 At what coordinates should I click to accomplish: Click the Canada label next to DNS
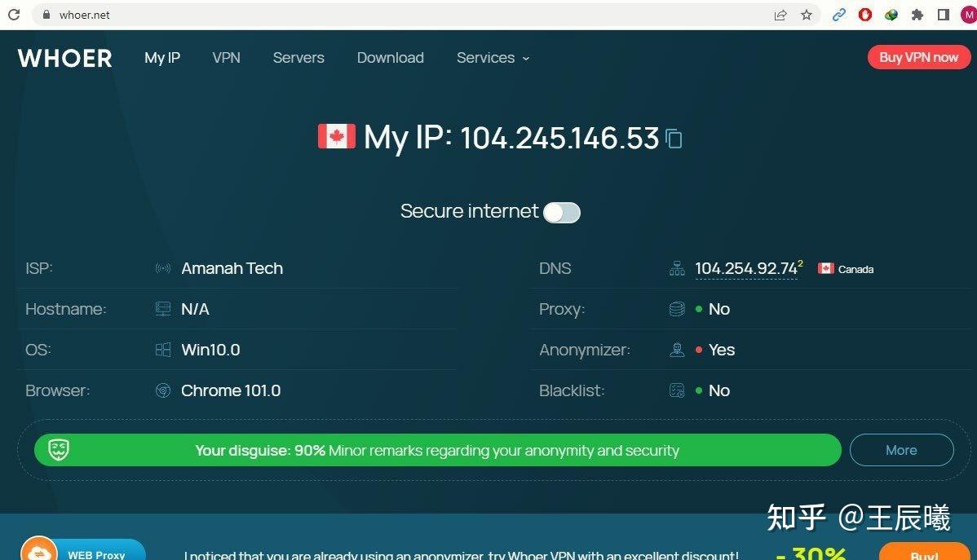click(x=855, y=269)
